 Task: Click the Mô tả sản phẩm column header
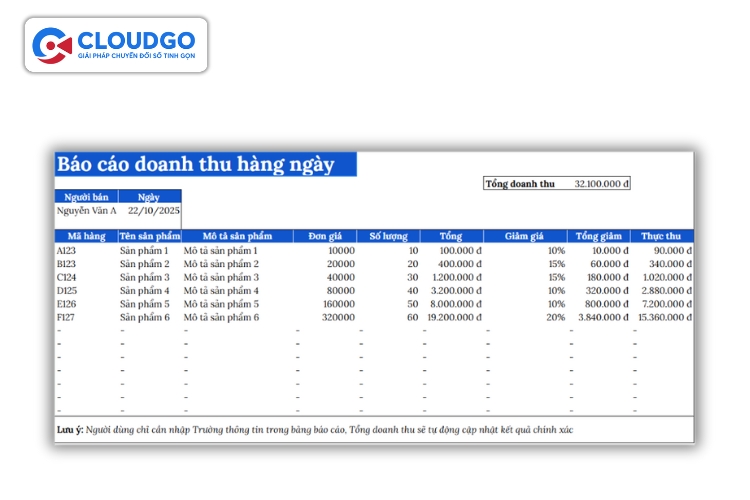235,237
